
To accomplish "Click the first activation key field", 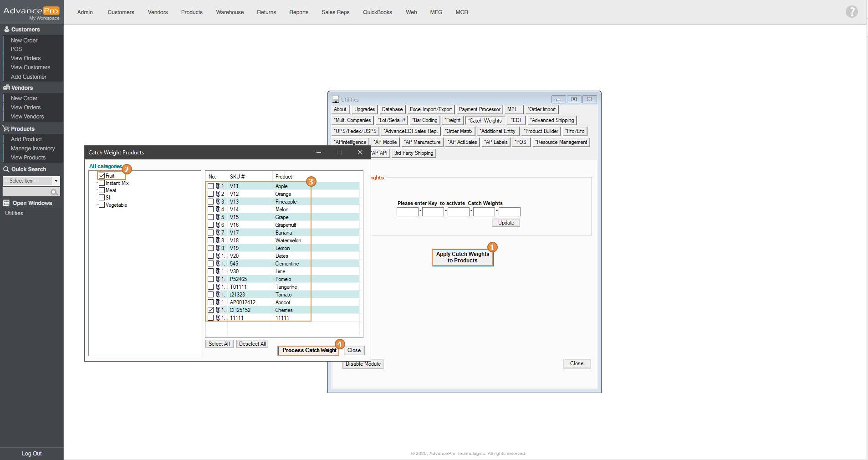I will coord(407,212).
